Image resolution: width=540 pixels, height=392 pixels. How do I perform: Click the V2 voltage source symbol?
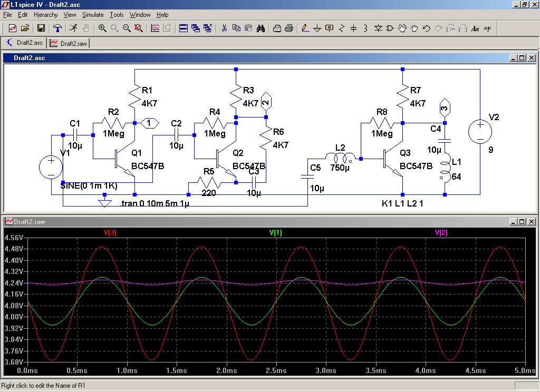480,132
